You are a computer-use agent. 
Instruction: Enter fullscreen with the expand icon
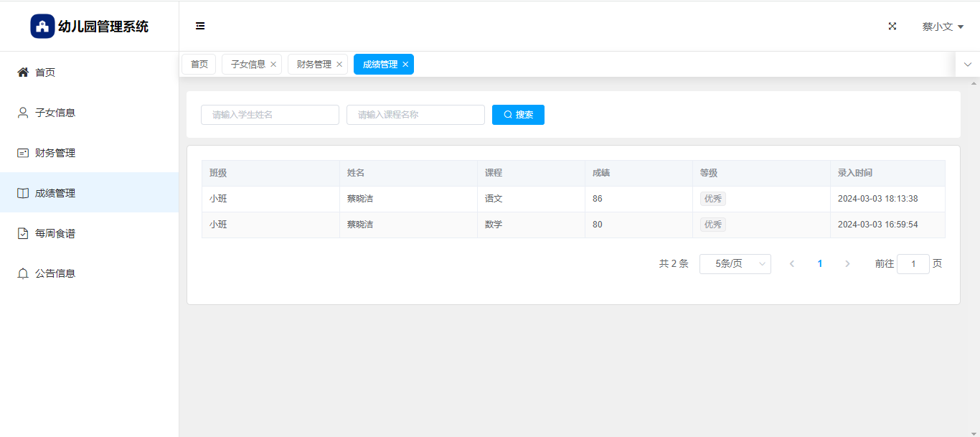coord(892,26)
